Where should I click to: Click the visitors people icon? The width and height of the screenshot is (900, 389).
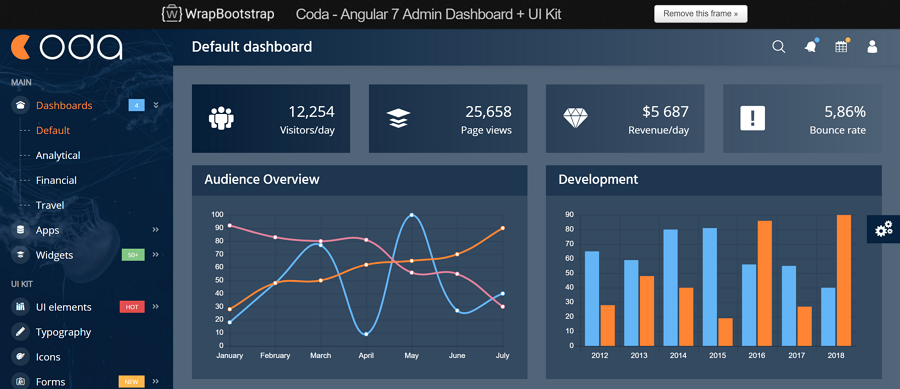221,118
